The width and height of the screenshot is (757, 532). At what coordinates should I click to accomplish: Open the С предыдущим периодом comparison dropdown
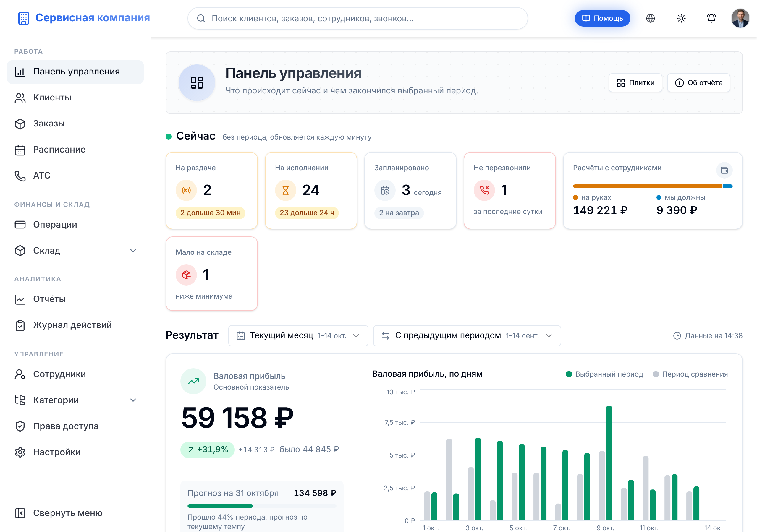point(467,335)
